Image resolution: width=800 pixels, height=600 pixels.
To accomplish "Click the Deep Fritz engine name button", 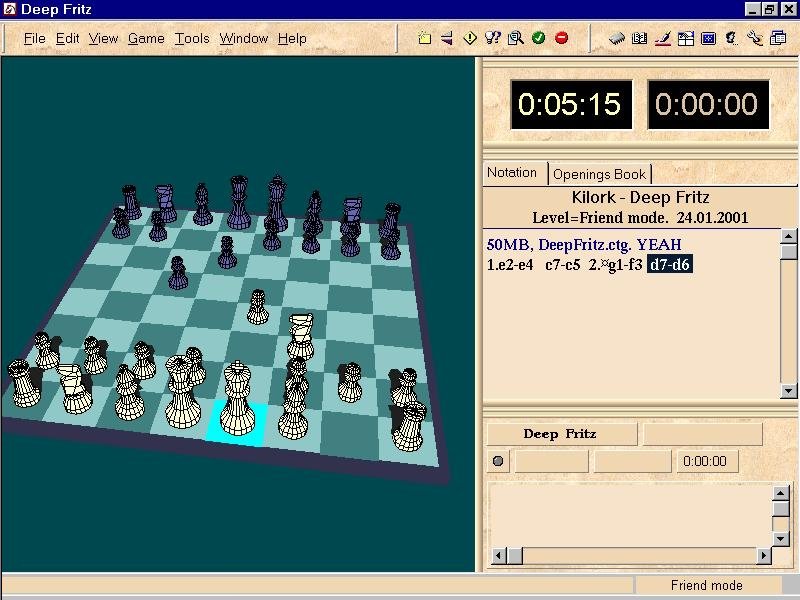I will tap(561, 434).
